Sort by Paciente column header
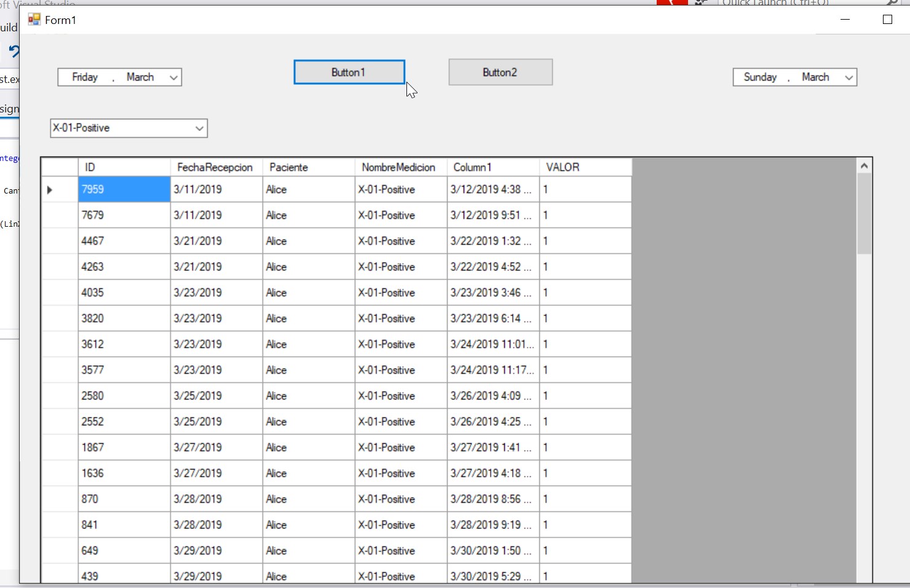Image resolution: width=910 pixels, height=588 pixels. (309, 167)
